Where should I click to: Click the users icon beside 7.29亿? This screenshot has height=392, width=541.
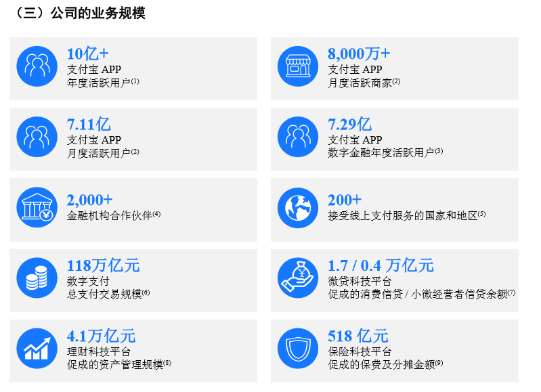298,137
